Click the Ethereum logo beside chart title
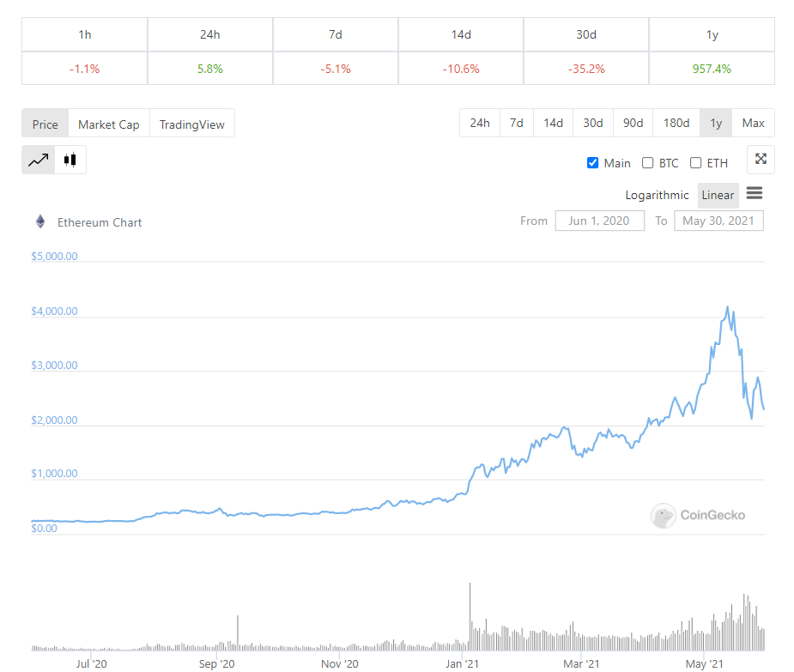Viewport: 794px width, 672px height. (39, 221)
